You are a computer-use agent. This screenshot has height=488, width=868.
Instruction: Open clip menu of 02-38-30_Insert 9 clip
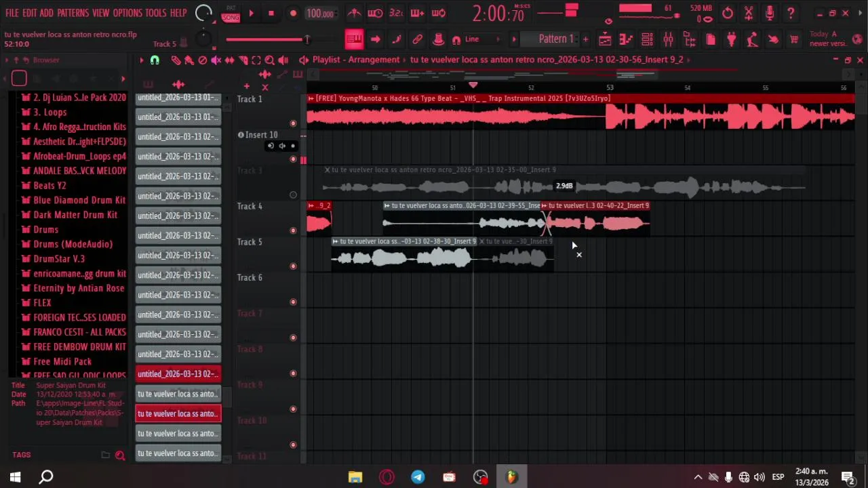(x=335, y=241)
